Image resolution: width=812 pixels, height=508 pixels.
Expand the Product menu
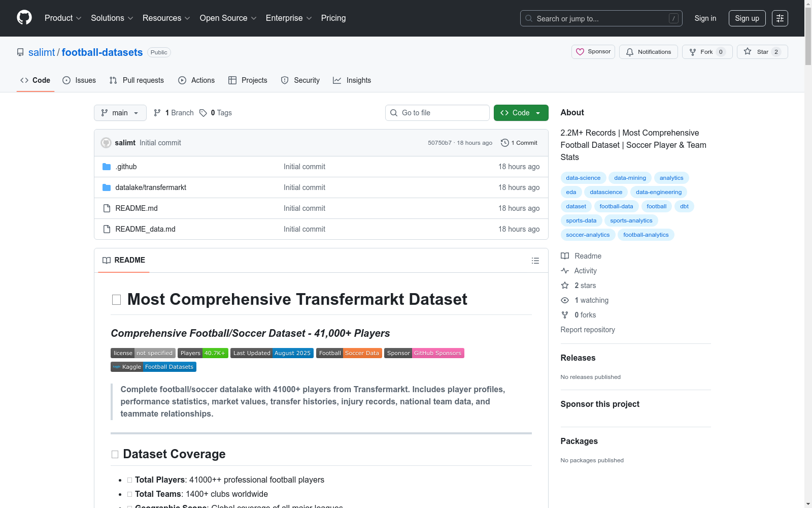[63, 18]
